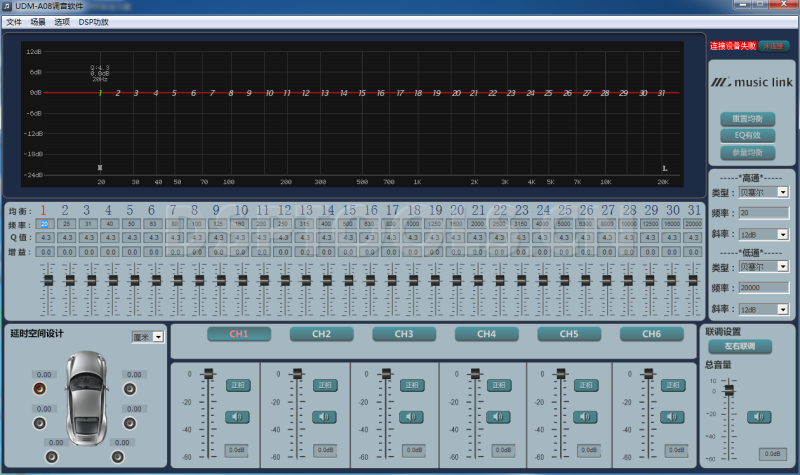Select the front-right speaker on the car

[x=130, y=389]
